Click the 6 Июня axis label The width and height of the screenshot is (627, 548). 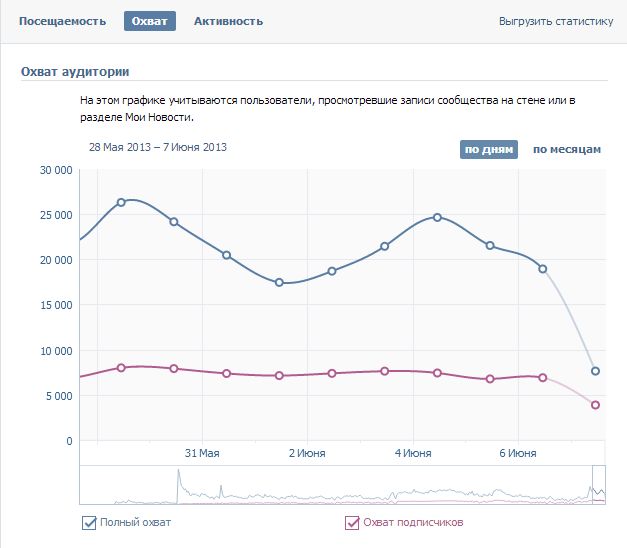(x=518, y=453)
